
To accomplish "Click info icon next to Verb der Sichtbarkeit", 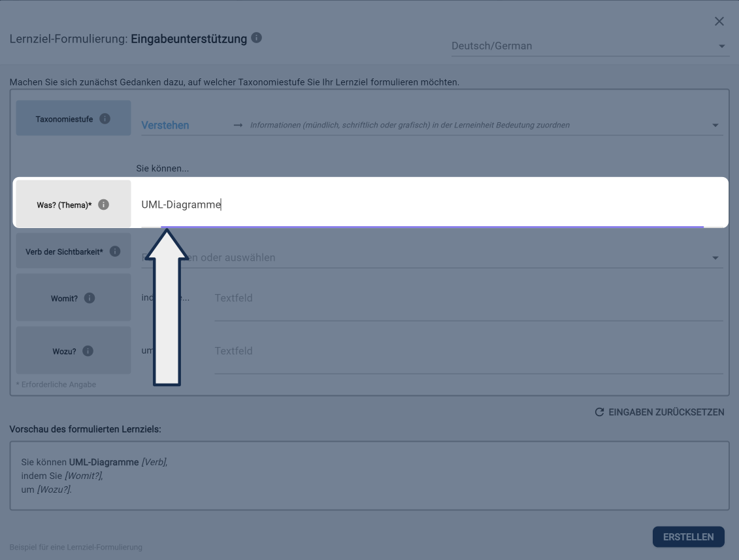I will click(115, 252).
